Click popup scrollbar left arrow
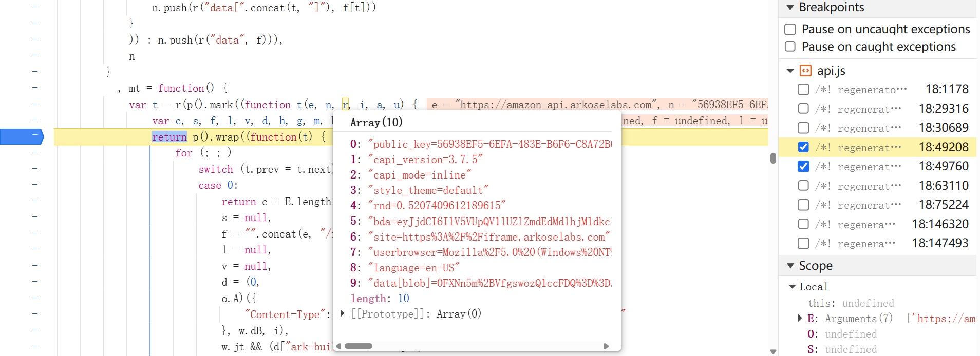Viewport: 980px width, 356px height. click(338, 346)
